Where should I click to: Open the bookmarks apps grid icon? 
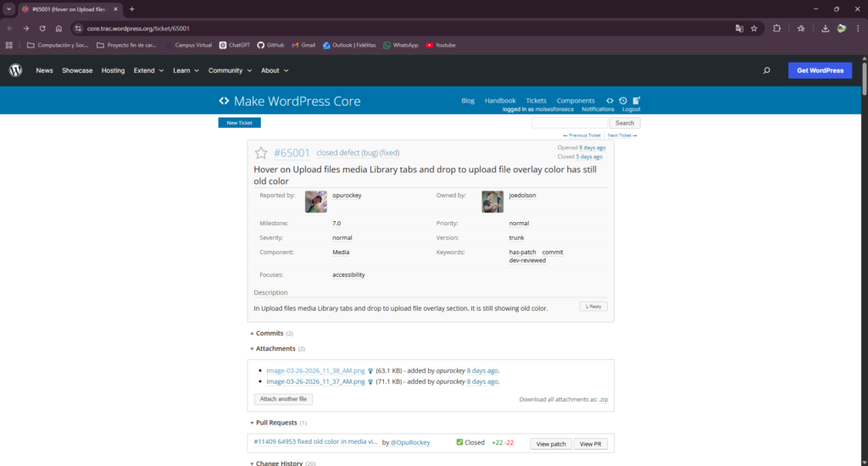(8, 46)
